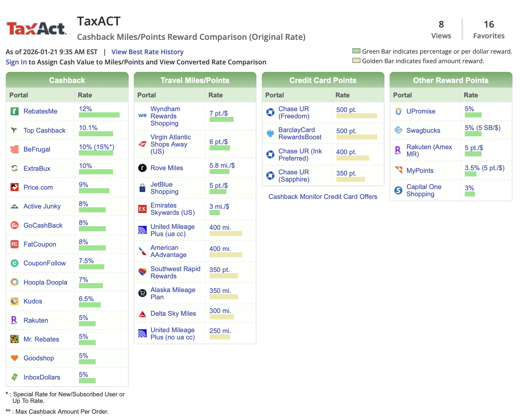Select the JetBlue Shopping padlock icon

tap(142, 188)
